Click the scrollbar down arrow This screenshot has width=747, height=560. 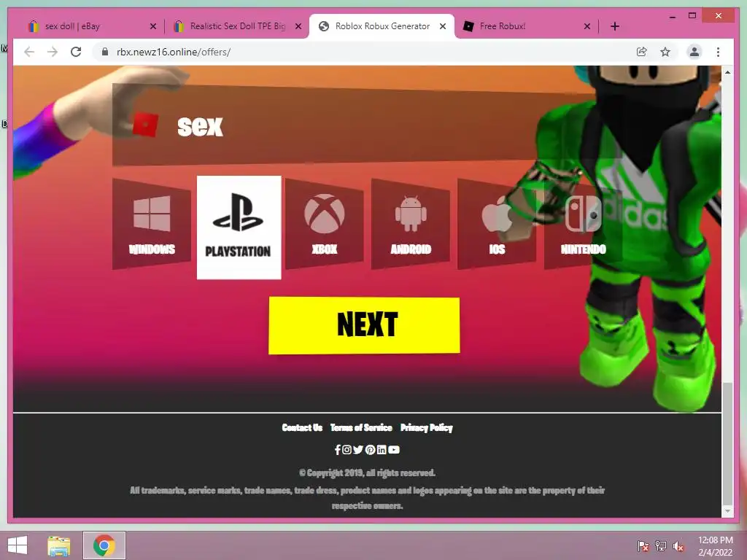pos(727,511)
